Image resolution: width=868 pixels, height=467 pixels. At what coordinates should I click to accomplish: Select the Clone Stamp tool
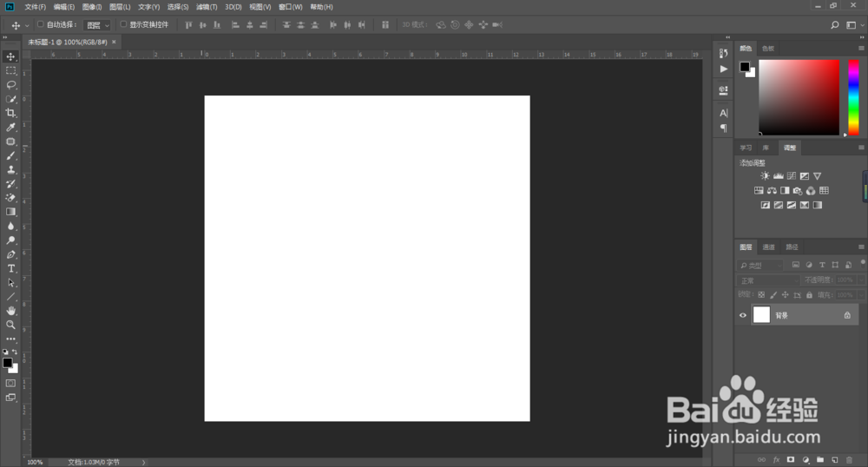[10, 170]
